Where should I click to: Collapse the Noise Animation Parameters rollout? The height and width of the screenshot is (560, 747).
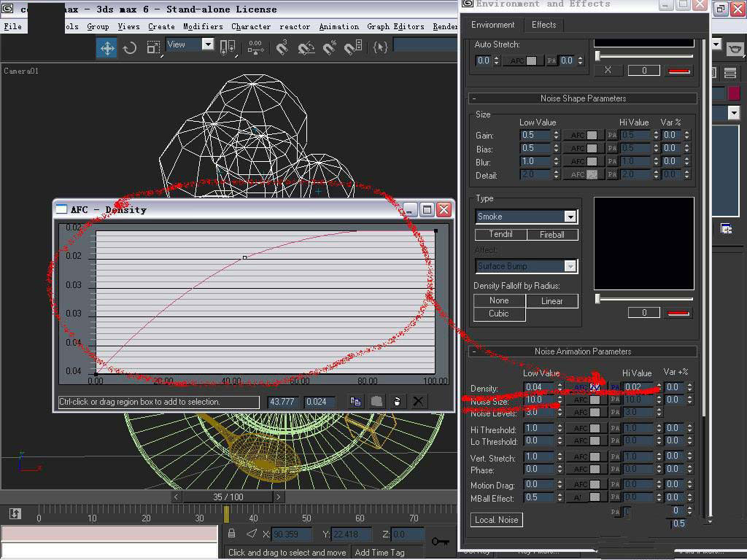tap(582, 351)
